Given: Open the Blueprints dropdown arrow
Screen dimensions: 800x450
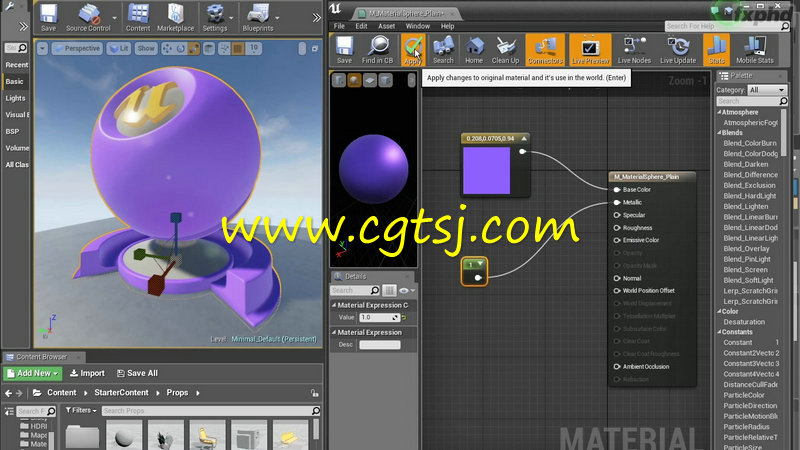Looking at the screenshot, I should click(278, 18).
